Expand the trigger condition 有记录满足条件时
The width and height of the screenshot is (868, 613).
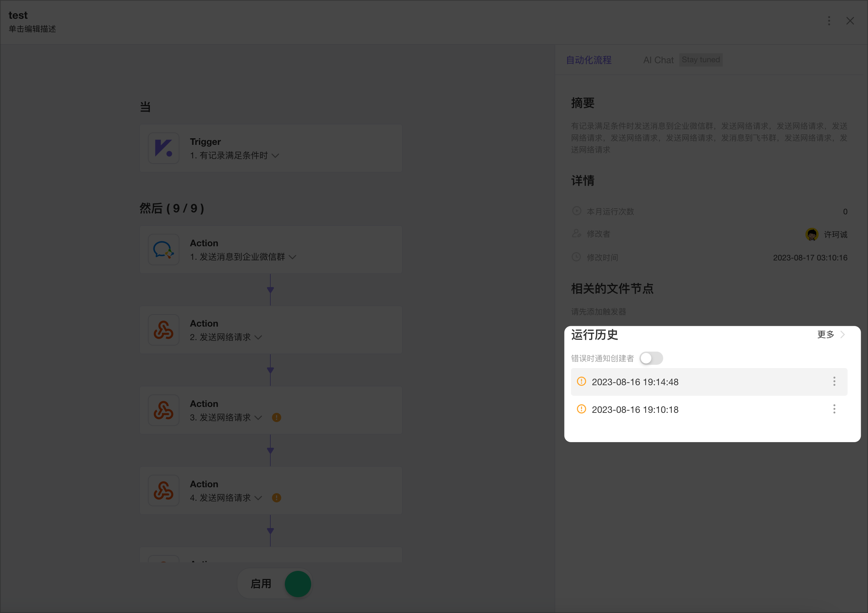275,156
